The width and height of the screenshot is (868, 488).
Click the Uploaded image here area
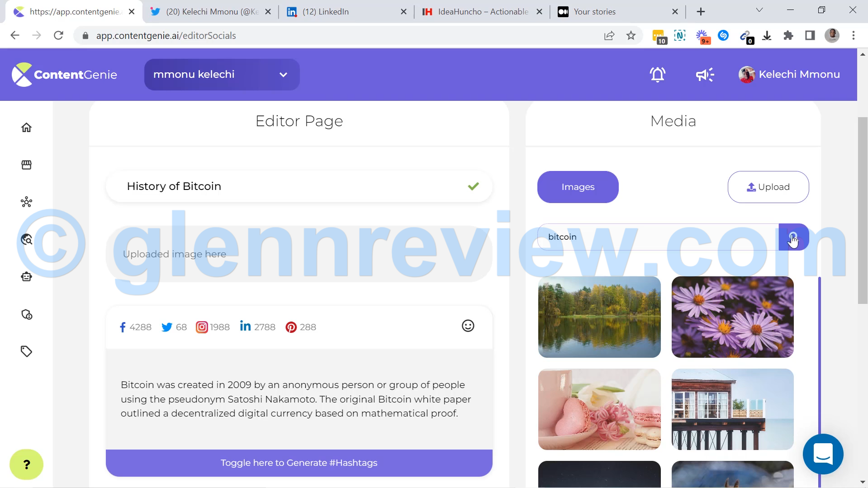tap(299, 254)
